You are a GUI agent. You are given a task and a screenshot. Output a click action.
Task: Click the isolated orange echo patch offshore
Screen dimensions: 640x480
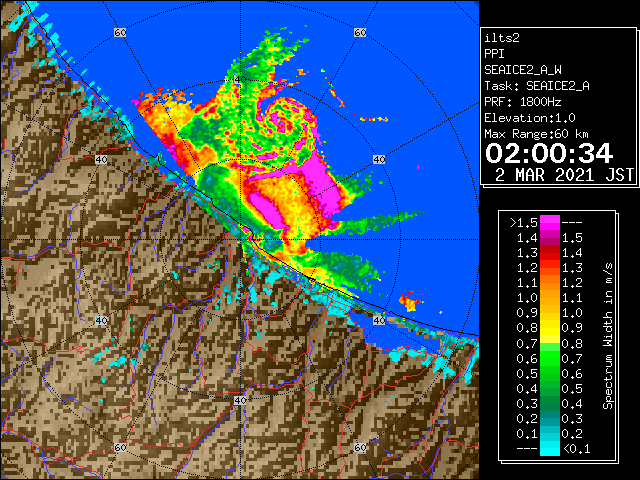tap(409, 302)
